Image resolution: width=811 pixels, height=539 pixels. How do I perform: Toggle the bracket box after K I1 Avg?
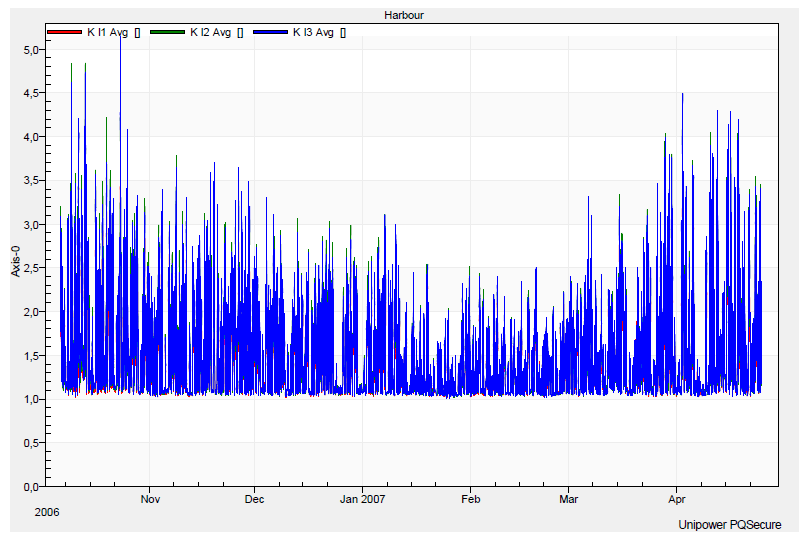tap(137, 32)
